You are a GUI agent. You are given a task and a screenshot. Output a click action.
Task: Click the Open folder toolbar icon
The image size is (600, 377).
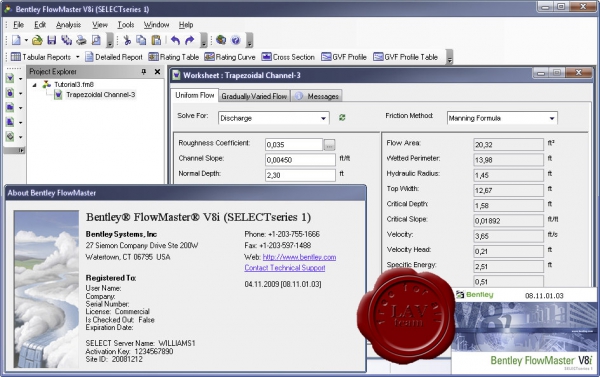coord(37,40)
